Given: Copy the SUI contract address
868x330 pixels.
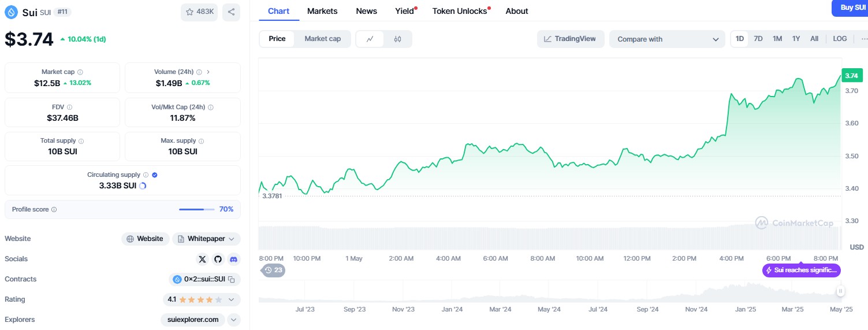Looking at the screenshot, I should point(232,280).
